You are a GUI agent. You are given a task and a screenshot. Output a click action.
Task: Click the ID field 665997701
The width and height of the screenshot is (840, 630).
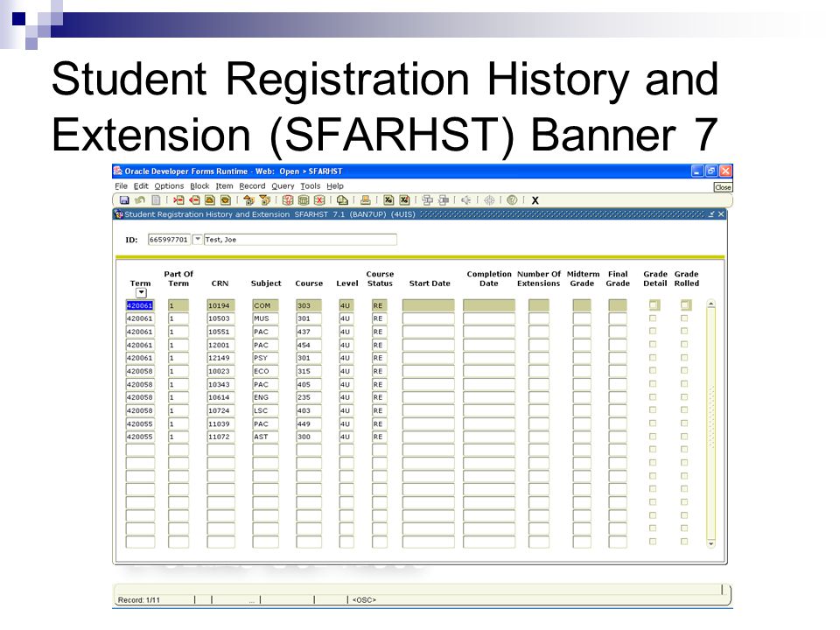click(169, 240)
